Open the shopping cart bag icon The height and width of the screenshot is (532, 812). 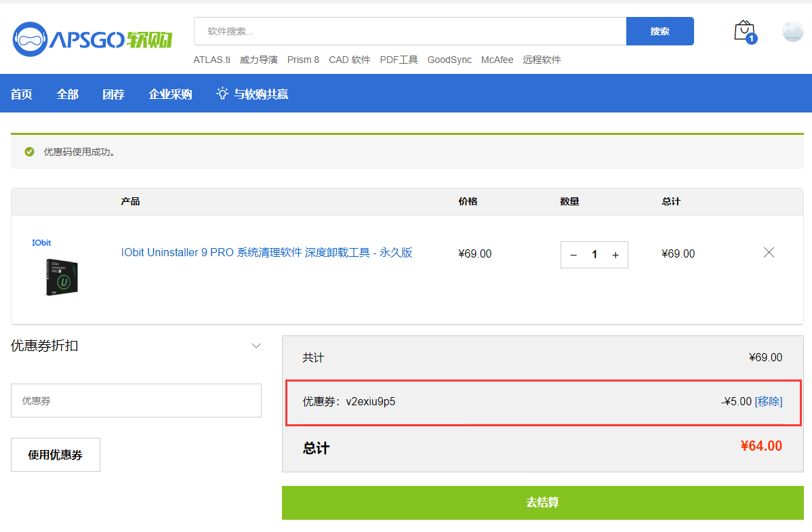pos(744,31)
